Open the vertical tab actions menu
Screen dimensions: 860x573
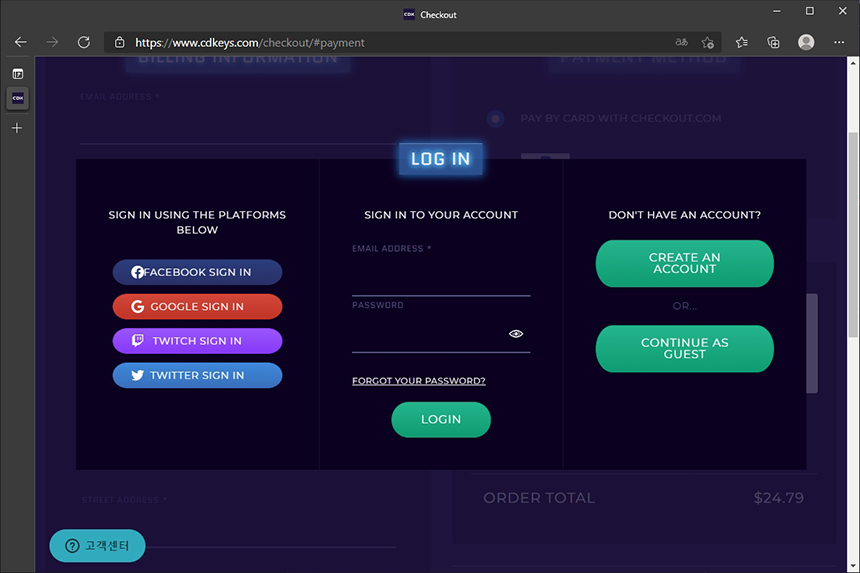(x=18, y=73)
